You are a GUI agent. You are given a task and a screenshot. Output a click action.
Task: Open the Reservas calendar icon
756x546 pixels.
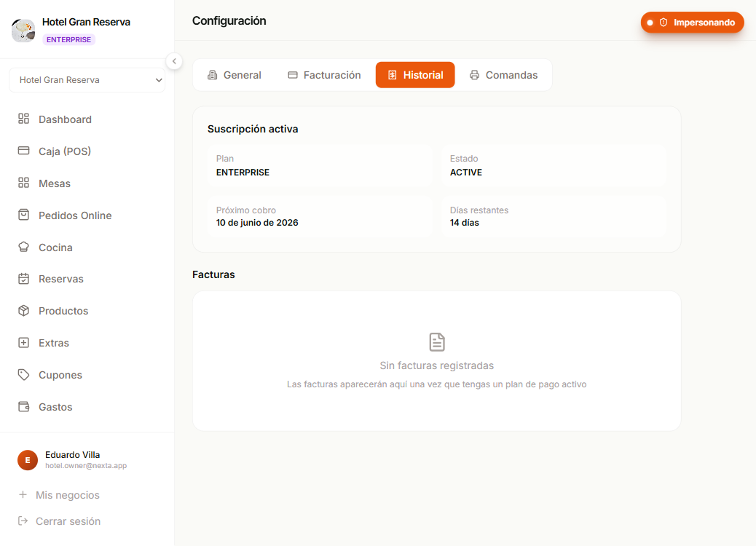pyautogui.click(x=23, y=279)
